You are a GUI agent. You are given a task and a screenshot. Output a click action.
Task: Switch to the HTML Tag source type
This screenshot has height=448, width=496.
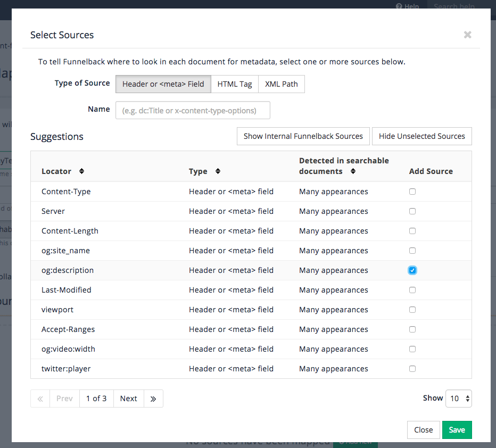234,84
